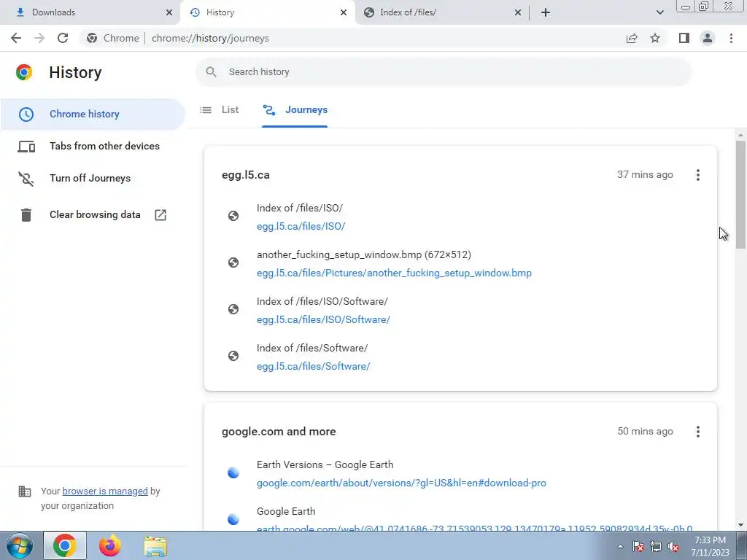Open the Earth Versions download-pro URL
747x560 pixels.
pos(401,483)
